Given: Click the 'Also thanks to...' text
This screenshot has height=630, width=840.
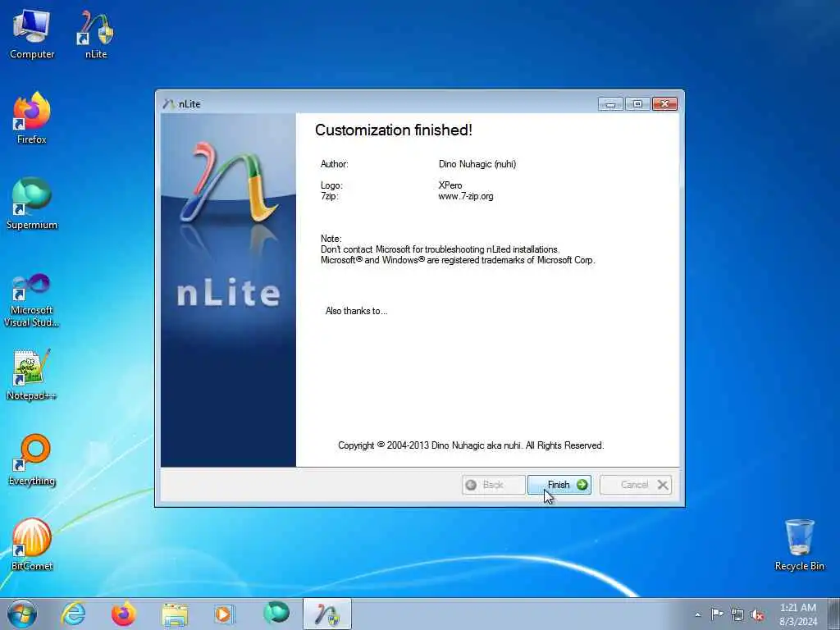Looking at the screenshot, I should [x=356, y=311].
